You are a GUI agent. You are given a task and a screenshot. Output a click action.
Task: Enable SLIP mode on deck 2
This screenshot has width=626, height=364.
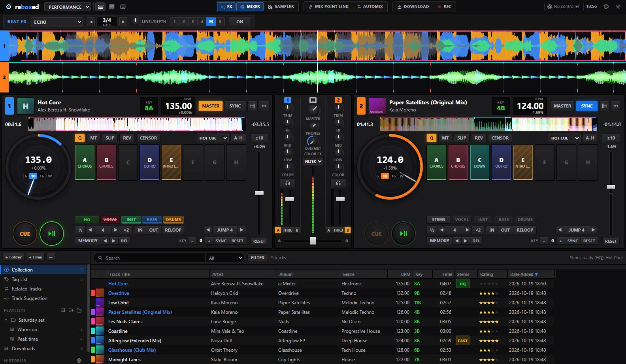click(x=462, y=138)
